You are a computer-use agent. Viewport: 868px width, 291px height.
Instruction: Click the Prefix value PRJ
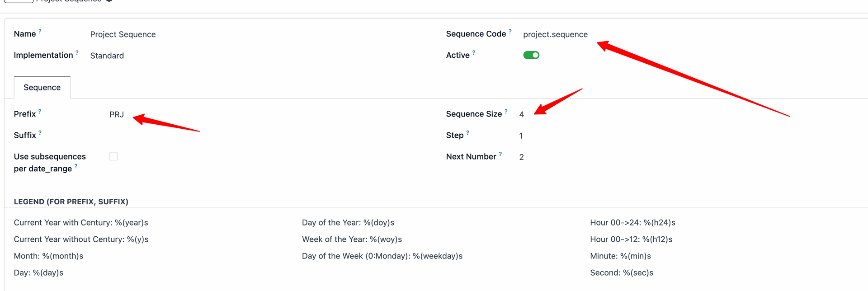coord(117,114)
